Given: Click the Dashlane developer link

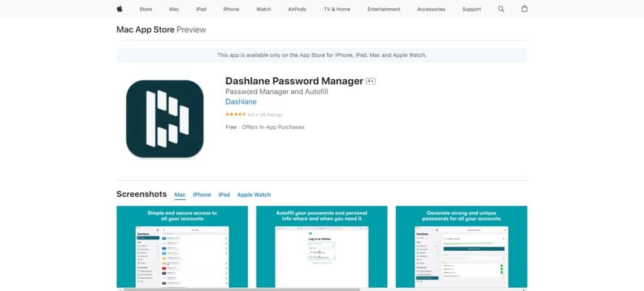Looking at the screenshot, I should click(x=241, y=102).
